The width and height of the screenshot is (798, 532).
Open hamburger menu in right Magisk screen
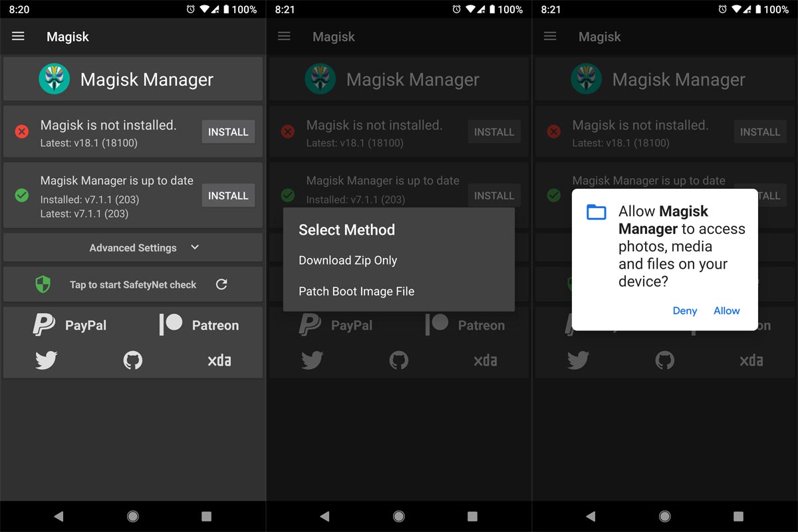tap(550, 37)
